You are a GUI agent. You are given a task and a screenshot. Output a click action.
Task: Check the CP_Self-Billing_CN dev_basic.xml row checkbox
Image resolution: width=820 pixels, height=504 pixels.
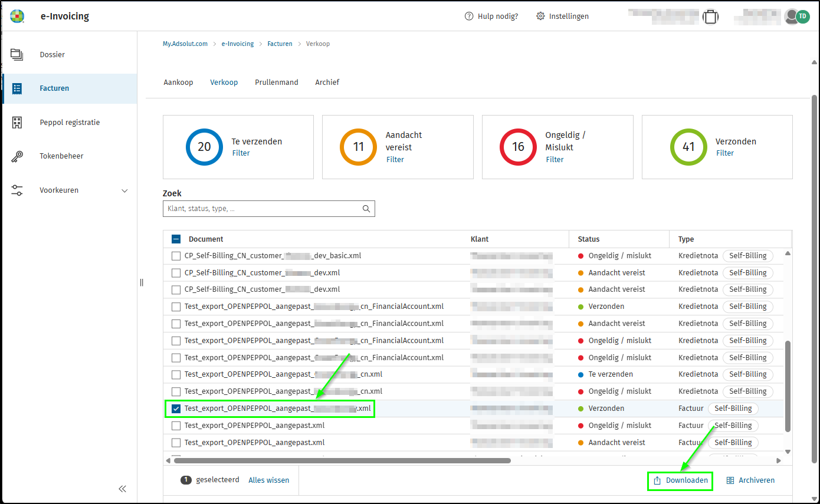click(176, 256)
